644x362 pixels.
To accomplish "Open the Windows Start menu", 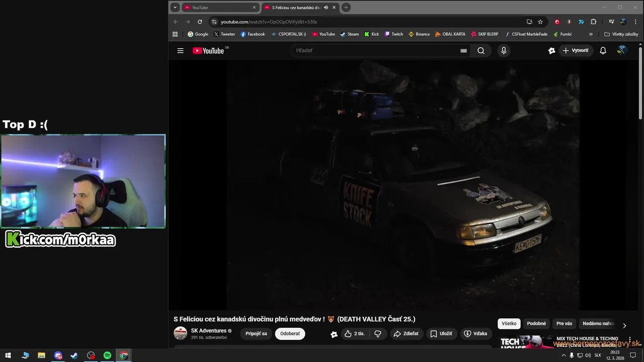I will [x=8, y=355].
